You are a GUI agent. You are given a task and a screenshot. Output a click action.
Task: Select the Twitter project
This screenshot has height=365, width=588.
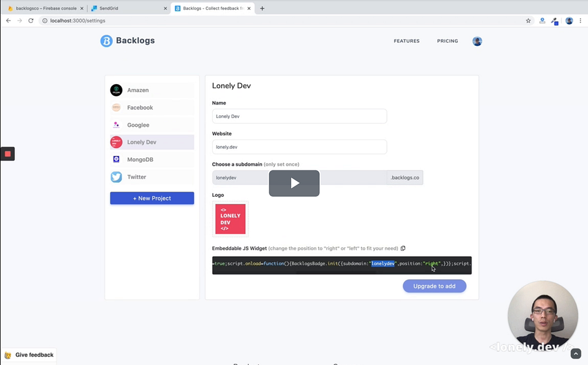[x=152, y=177]
